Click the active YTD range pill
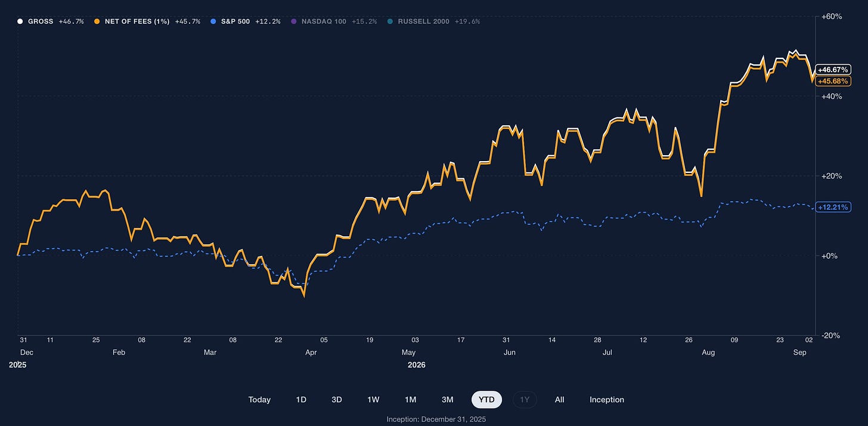The width and height of the screenshot is (868, 426). pos(486,400)
